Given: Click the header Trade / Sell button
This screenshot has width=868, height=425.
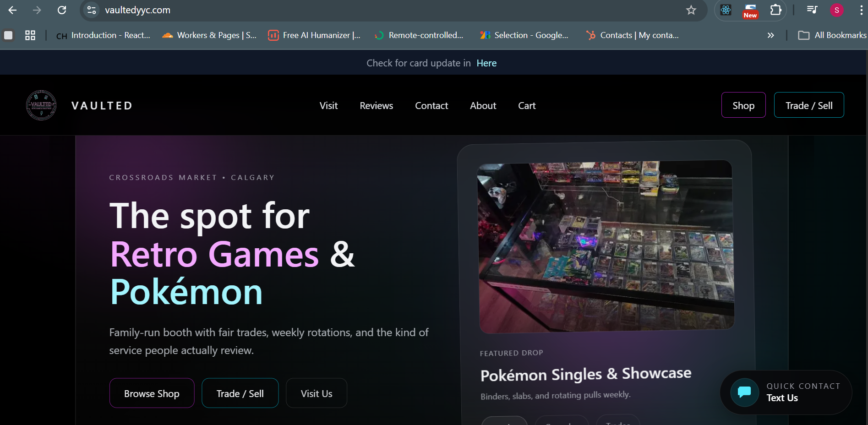Looking at the screenshot, I should tap(809, 105).
